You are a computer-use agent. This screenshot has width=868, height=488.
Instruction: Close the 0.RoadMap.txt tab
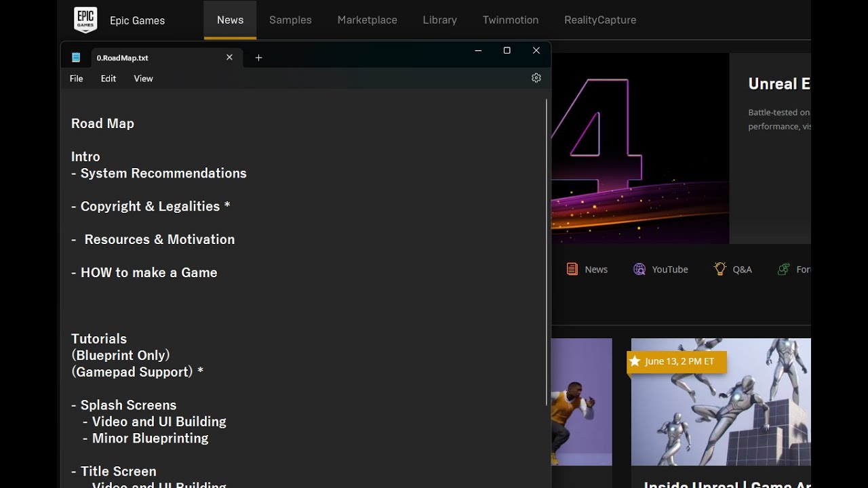[229, 58]
